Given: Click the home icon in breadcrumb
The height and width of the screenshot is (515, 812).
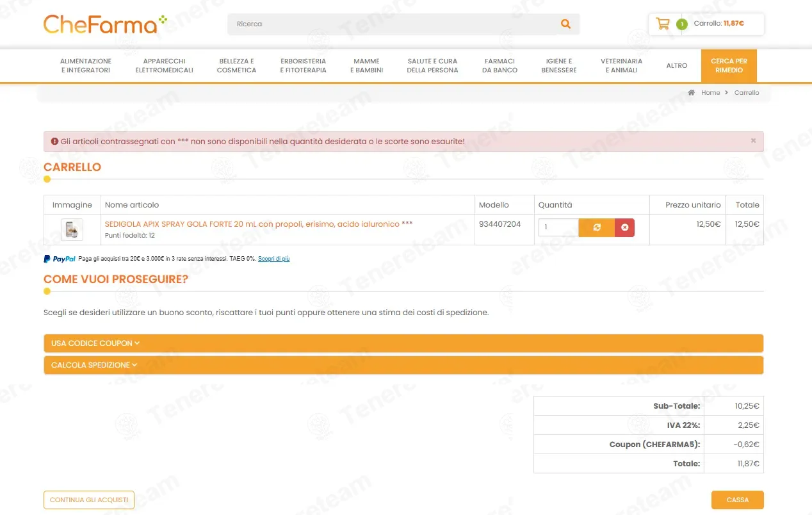Looking at the screenshot, I should (x=692, y=93).
